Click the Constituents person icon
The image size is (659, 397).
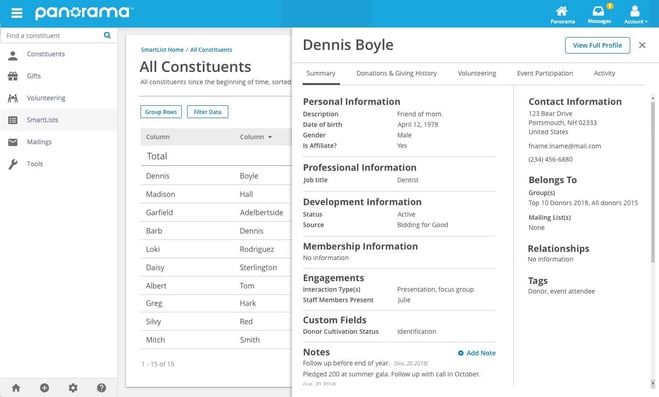(13, 55)
